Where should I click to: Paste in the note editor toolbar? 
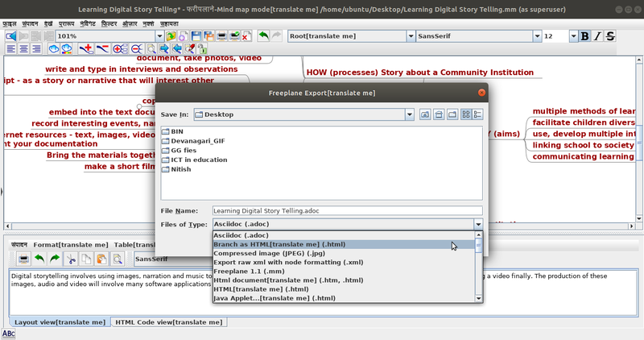coord(101,259)
